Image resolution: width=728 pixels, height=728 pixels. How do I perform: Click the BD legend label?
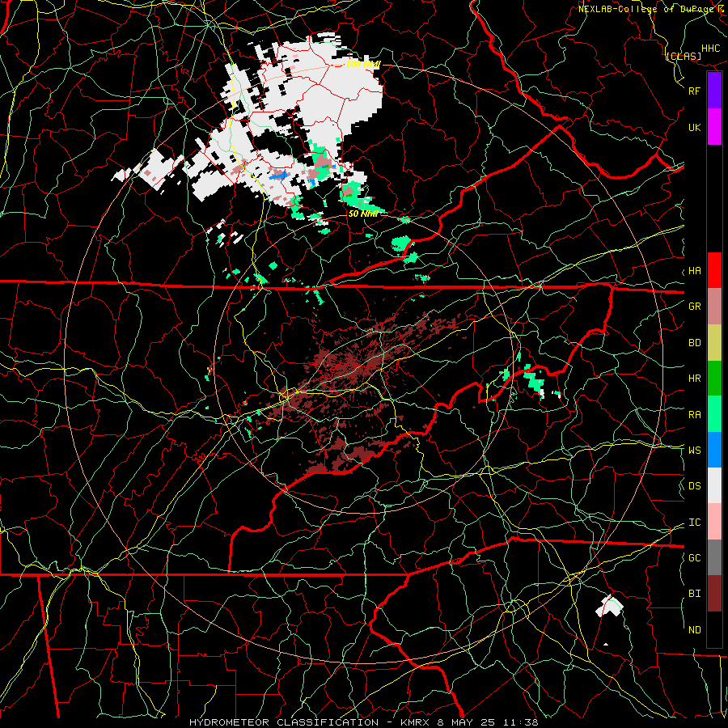click(x=695, y=343)
